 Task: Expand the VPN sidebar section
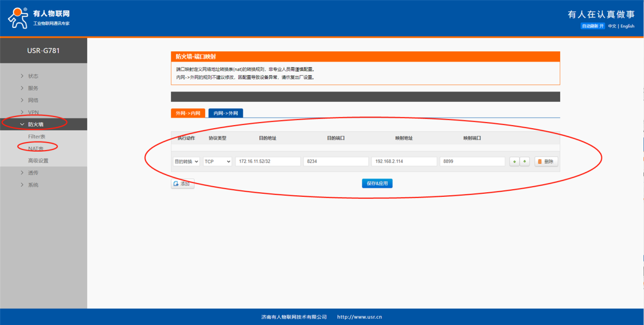[x=33, y=112]
